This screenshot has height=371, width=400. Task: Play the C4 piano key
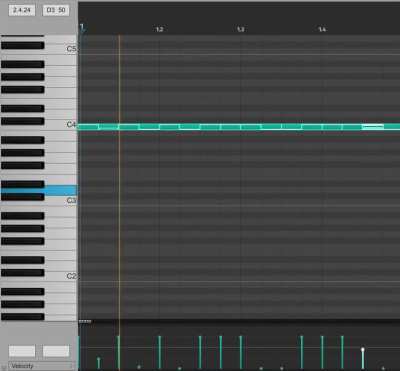[x=60, y=125]
